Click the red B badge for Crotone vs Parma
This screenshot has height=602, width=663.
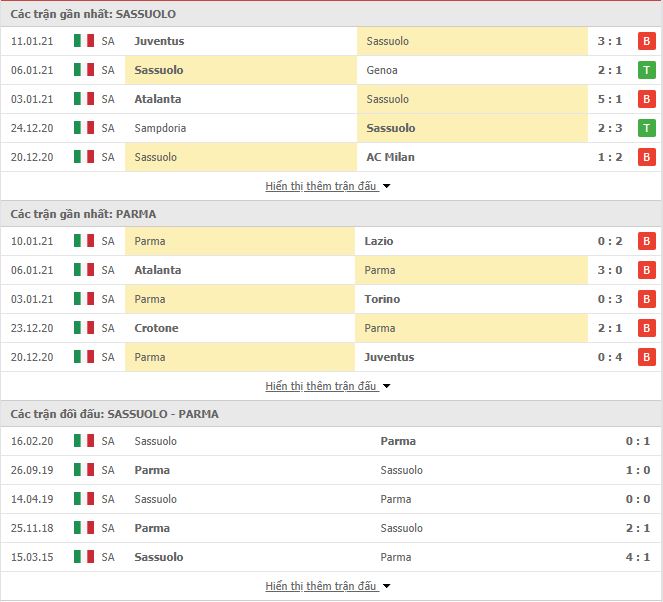(x=647, y=328)
